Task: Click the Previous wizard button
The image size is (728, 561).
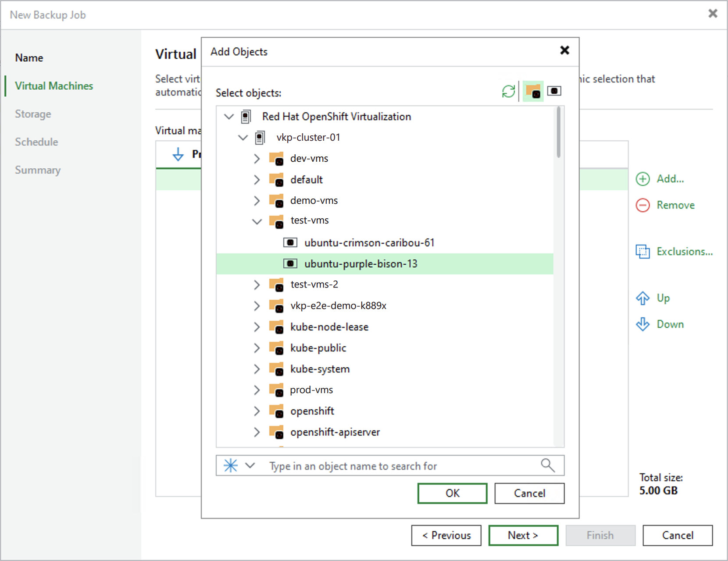Action: coord(446,536)
